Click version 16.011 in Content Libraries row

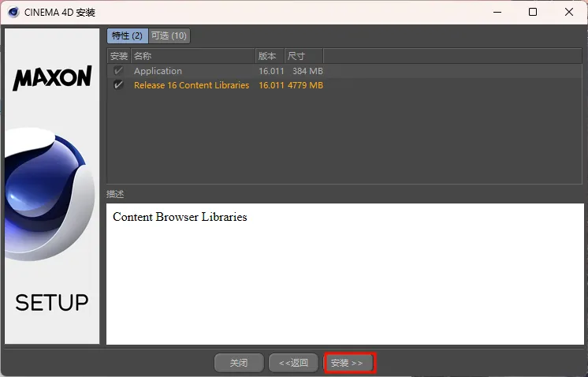pyautogui.click(x=271, y=85)
